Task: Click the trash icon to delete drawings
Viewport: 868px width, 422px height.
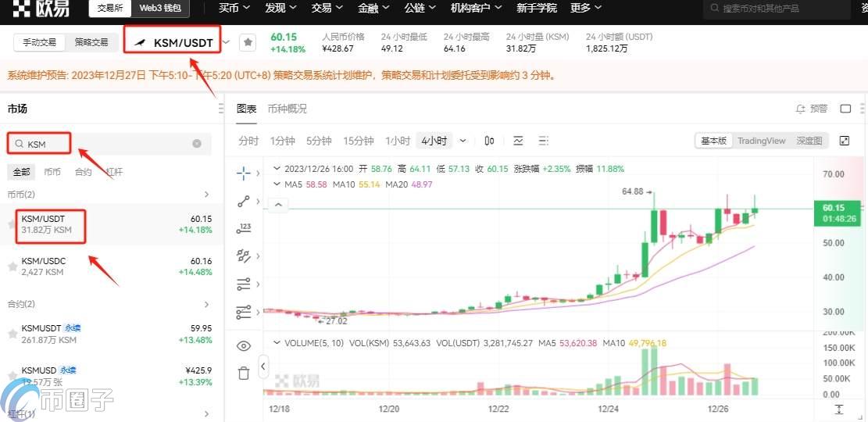Action: 244,374
